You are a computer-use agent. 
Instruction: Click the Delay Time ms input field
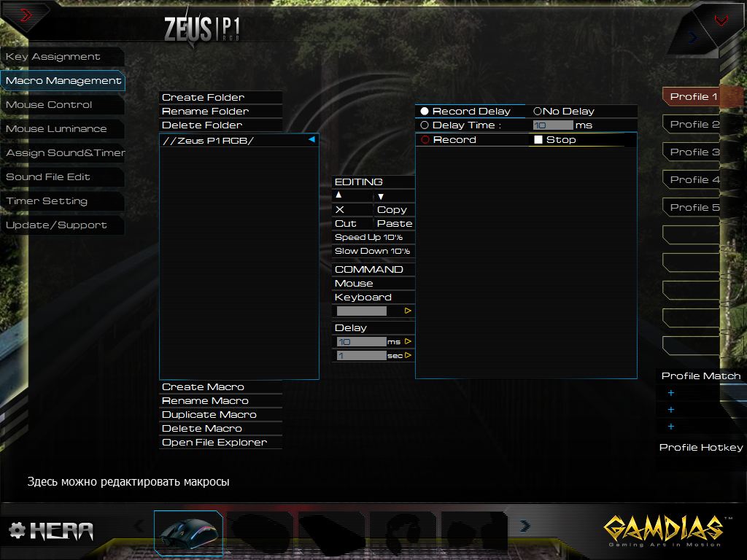tap(553, 125)
